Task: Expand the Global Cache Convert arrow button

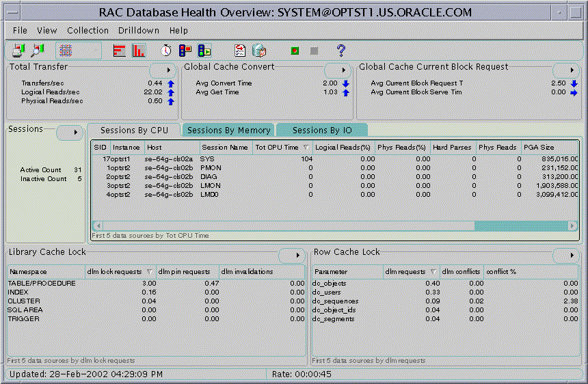Action: [337, 70]
